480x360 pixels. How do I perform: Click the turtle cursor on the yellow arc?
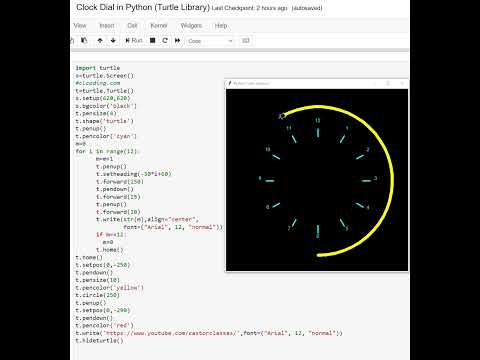(x=282, y=116)
